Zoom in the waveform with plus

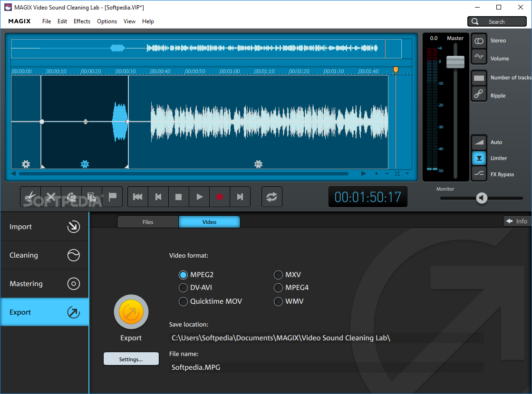pyautogui.click(x=376, y=173)
